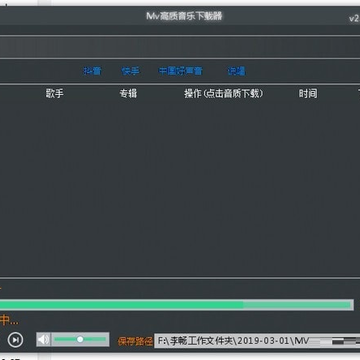The image size is (360, 360).
Task: Open the fourth blue link after 中国好声音
Action: click(x=236, y=71)
